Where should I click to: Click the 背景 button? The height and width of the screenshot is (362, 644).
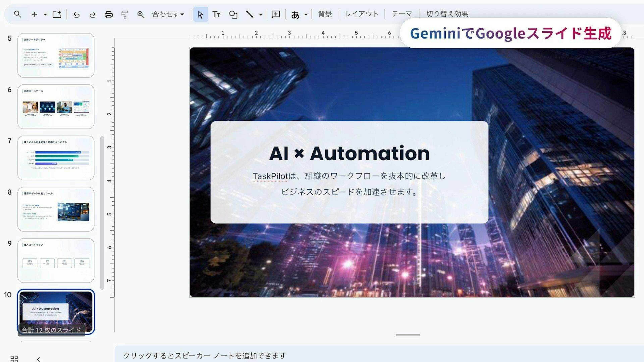pyautogui.click(x=325, y=14)
